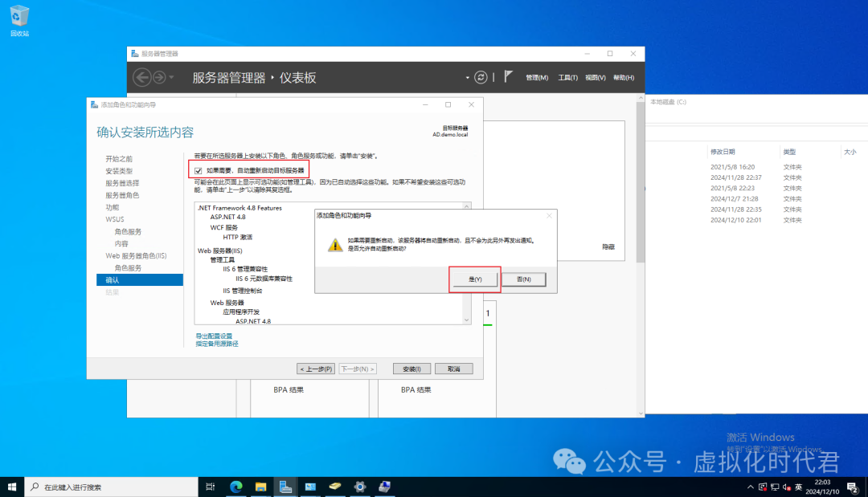Click the Server Manager forward arrow
Viewport: 868px width, 497px height.
click(x=159, y=77)
